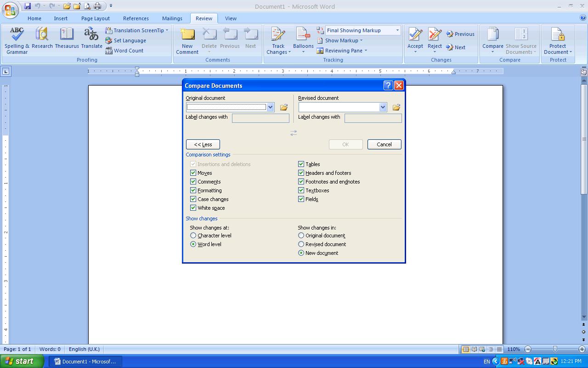This screenshot has width=588, height=368.
Task: Click the Label changes with input field
Action: [x=260, y=118]
